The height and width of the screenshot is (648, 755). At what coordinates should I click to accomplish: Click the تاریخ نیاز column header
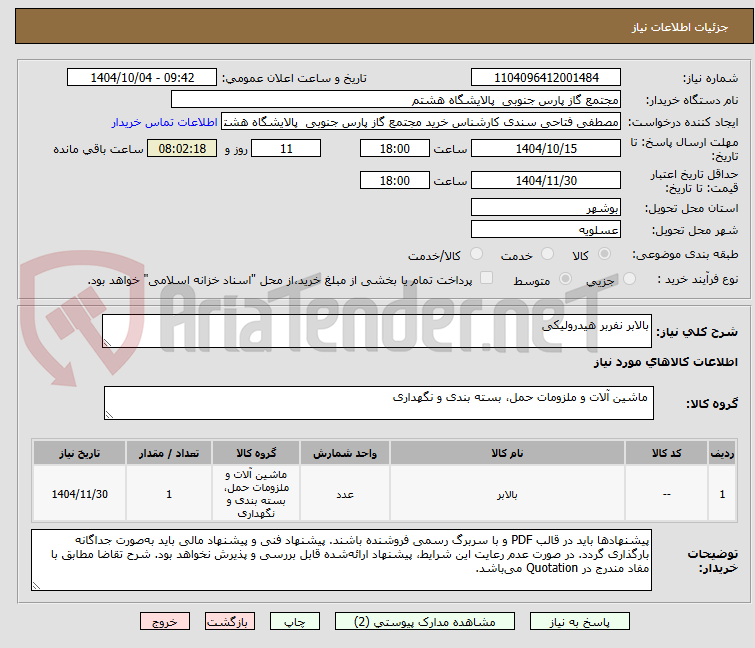[x=79, y=453]
